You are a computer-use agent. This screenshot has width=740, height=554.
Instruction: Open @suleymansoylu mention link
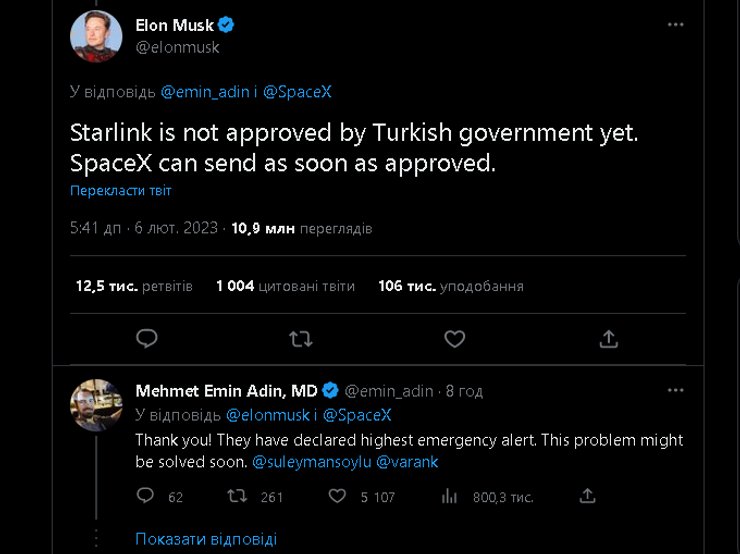(x=310, y=462)
